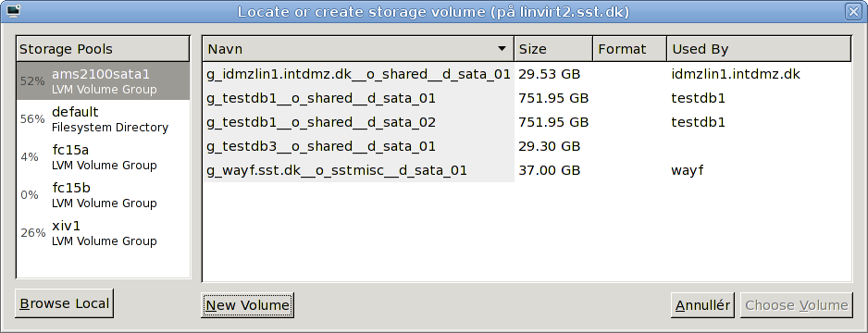The width and height of the screenshot is (868, 333).
Task: Click the Browse Local button
Action: (x=64, y=303)
